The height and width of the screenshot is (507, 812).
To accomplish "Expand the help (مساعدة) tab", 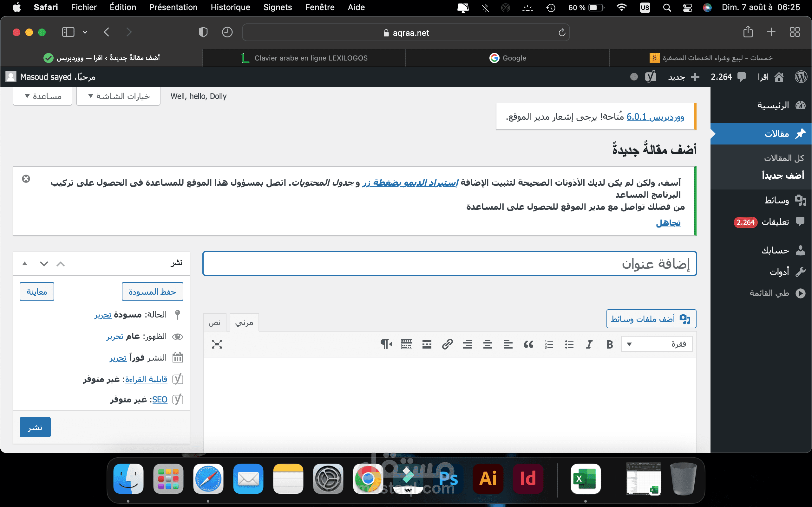I will [43, 97].
